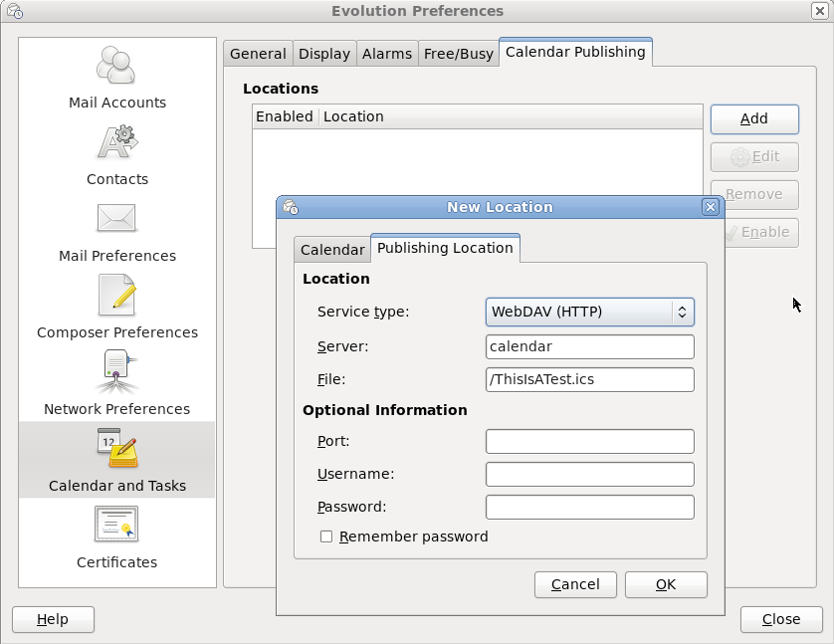The width and height of the screenshot is (834, 644).
Task: Select Calendar and Tasks icon
Action: coord(117,448)
